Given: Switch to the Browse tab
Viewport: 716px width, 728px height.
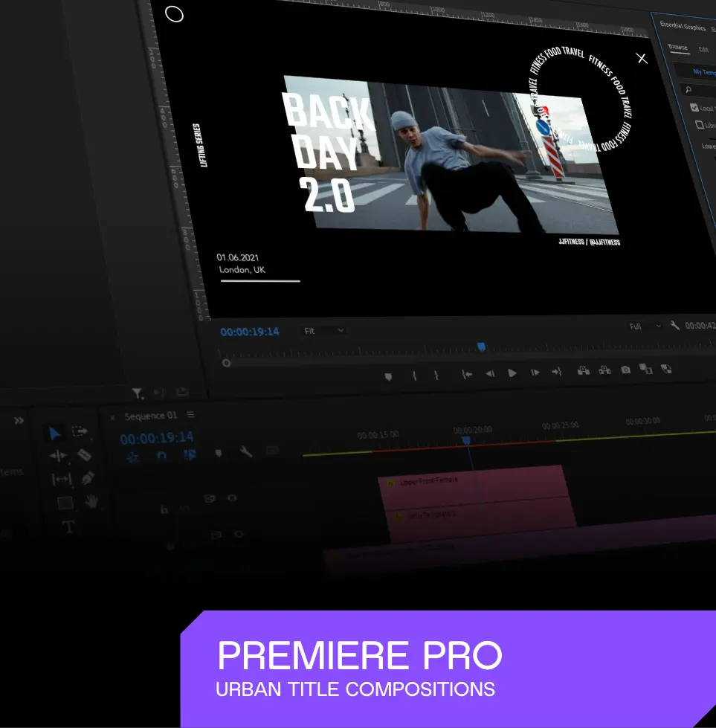Looking at the screenshot, I should tap(678, 47).
